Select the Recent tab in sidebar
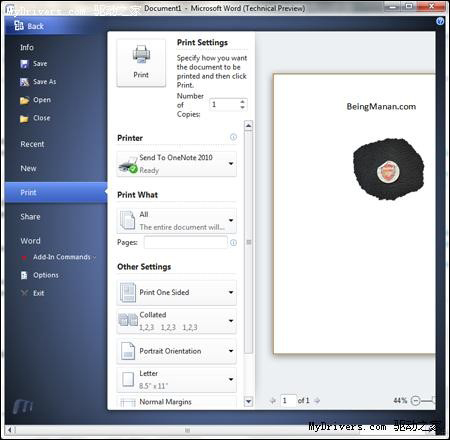 point(32,144)
